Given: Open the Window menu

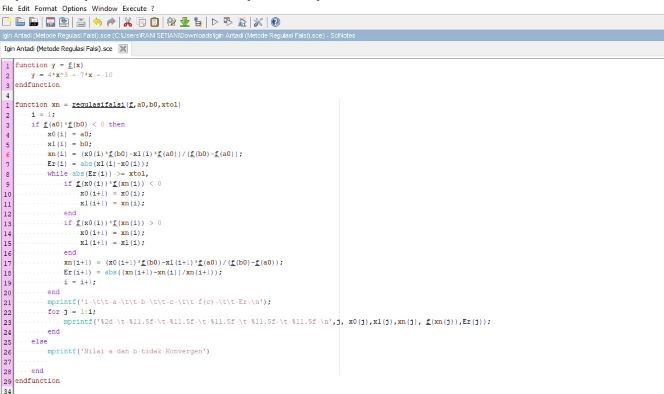Looking at the screenshot, I should point(105,8).
